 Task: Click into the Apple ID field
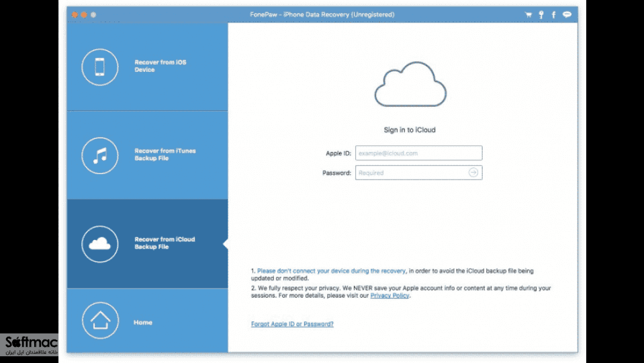pos(418,153)
